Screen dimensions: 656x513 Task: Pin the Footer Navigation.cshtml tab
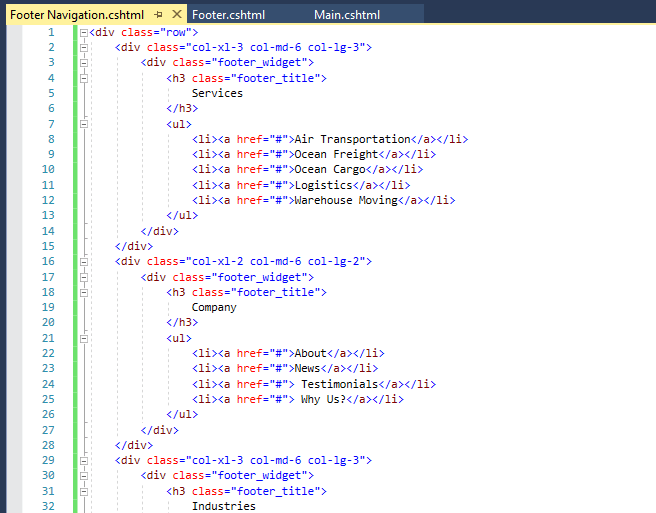pyautogui.click(x=159, y=15)
